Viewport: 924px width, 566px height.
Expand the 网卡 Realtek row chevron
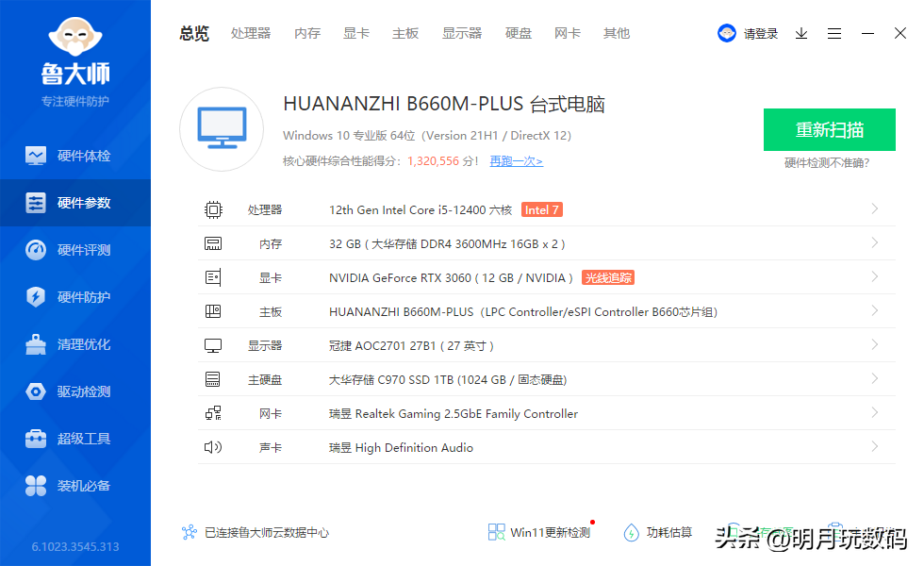coord(875,412)
